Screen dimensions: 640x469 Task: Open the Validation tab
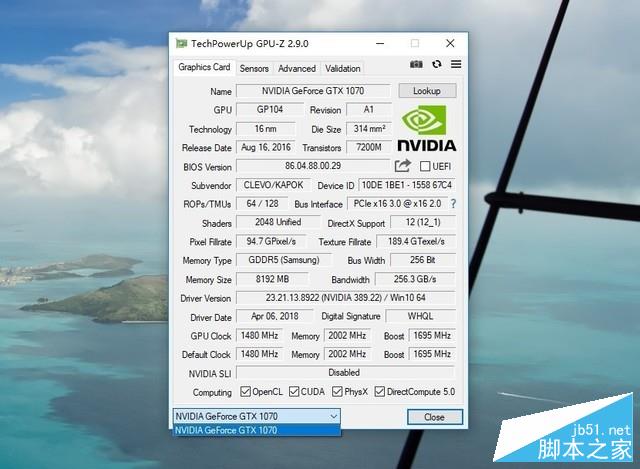point(342,69)
